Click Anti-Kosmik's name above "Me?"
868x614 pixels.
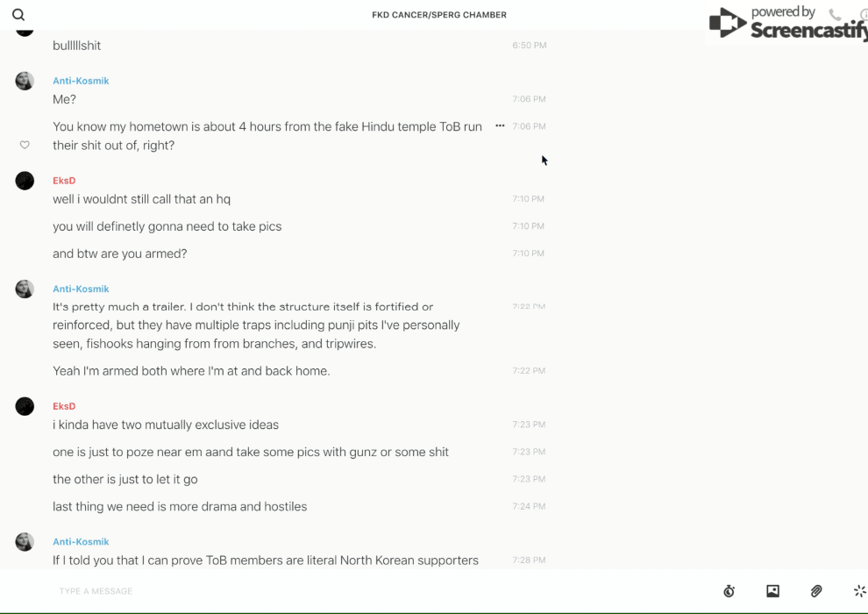tap(81, 81)
